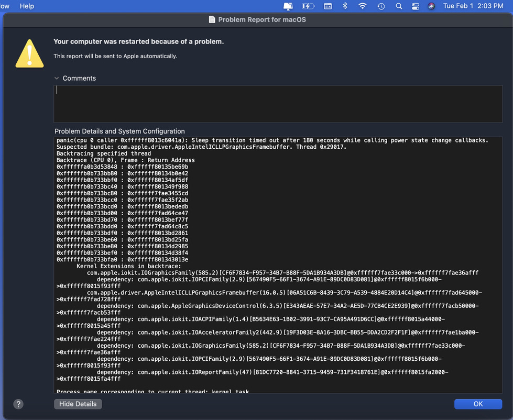This screenshot has height=420, width=513.
Task: Collapse the Comments disclosure chevron
Action: pyautogui.click(x=57, y=78)
